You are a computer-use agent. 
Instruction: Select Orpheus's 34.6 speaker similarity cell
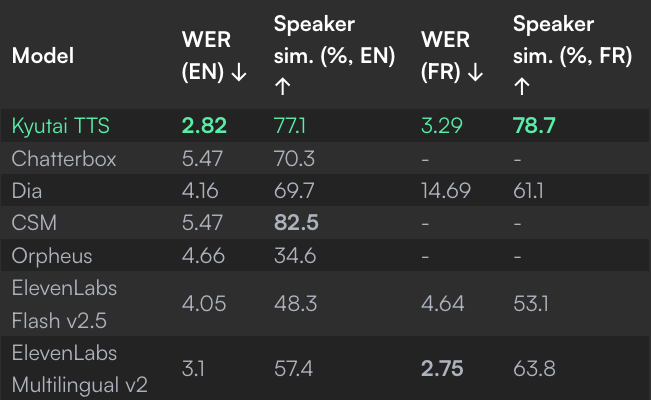pos(295,256)
